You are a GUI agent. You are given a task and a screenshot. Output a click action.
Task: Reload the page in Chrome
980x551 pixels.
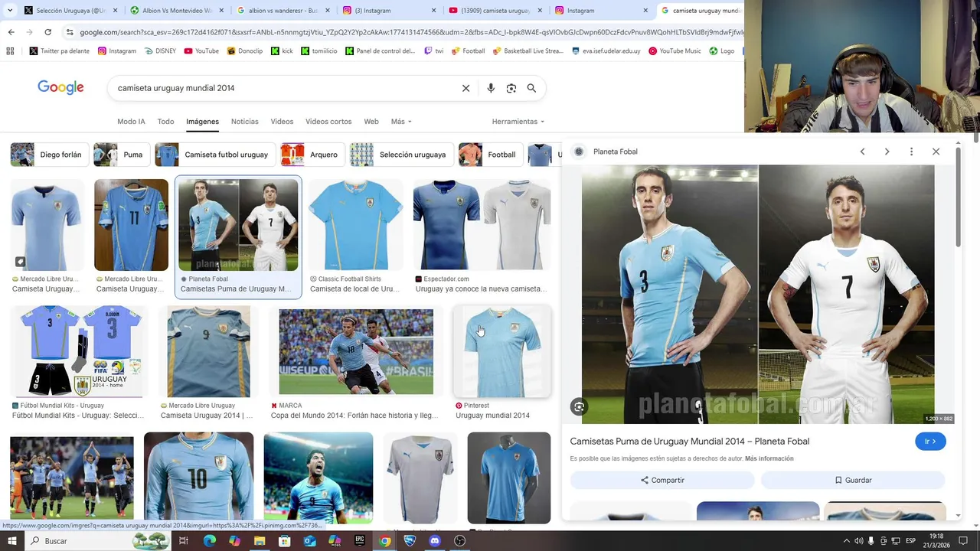(47, 32)
